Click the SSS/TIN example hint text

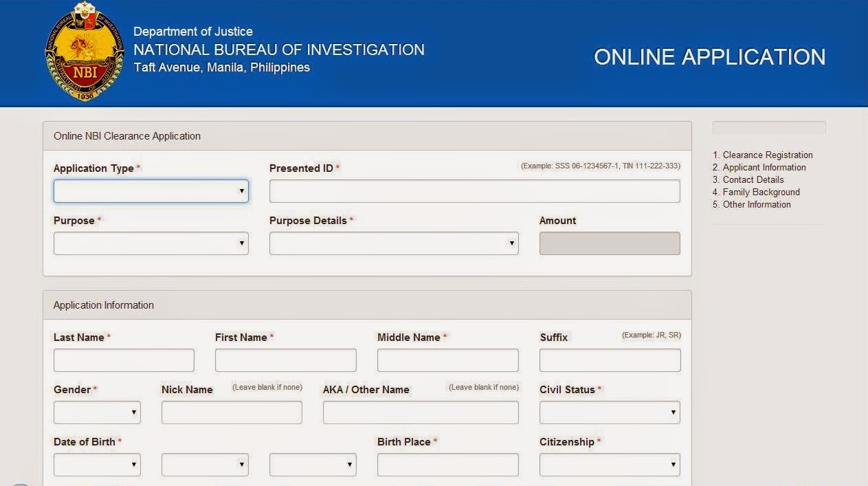point(601,166)
